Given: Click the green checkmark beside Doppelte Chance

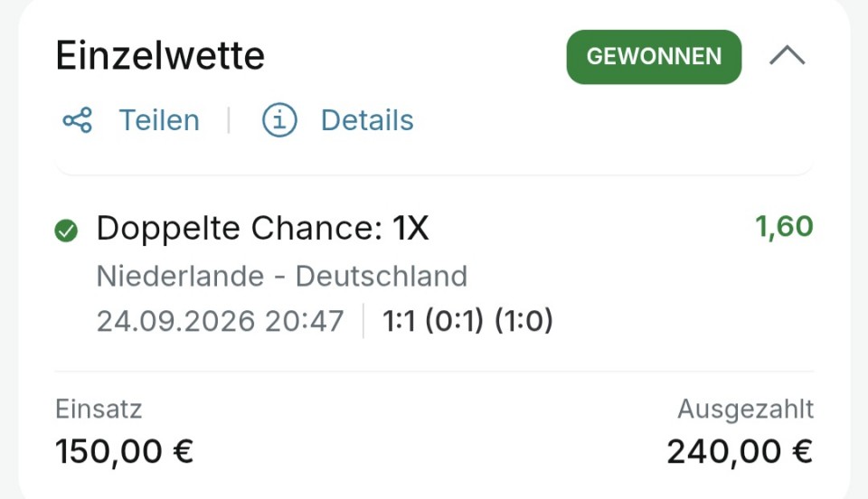Looking at the screenshot, I should click(x=66, y=231).
